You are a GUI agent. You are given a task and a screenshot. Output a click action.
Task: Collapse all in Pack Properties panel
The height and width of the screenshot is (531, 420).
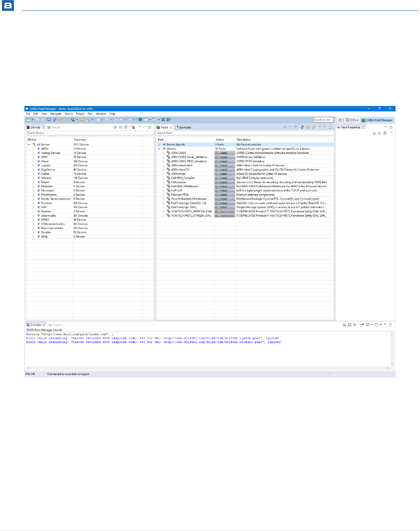[x=379, y=133]
